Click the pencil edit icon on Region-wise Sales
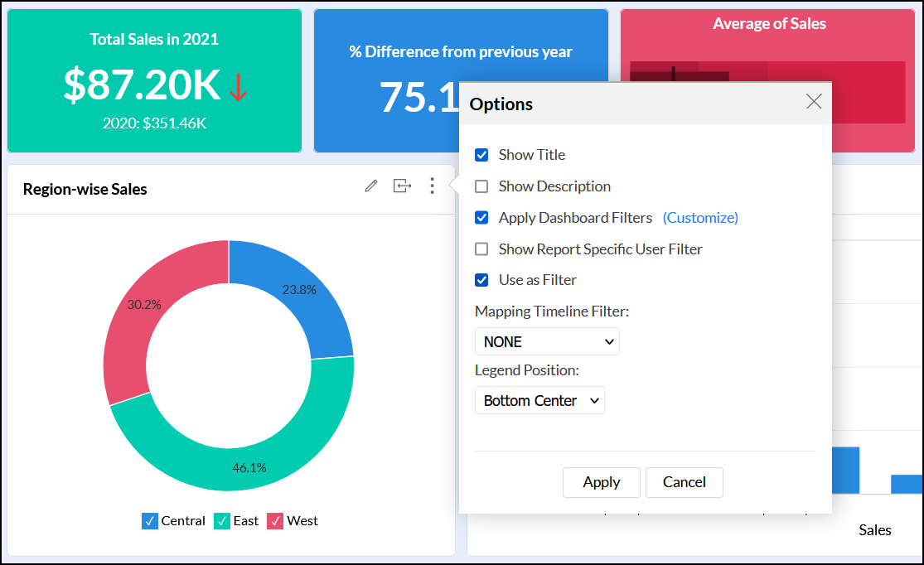924x565 pixels. point(371,186)
